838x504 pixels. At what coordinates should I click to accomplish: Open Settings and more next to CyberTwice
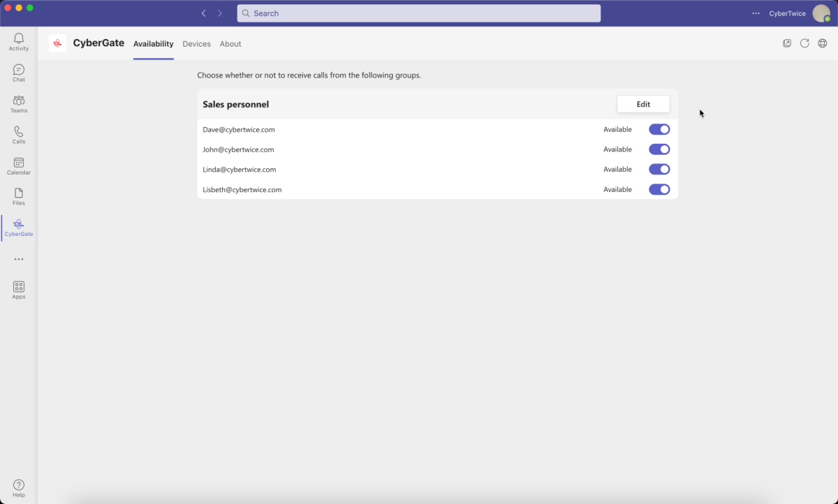pos(756,13)
